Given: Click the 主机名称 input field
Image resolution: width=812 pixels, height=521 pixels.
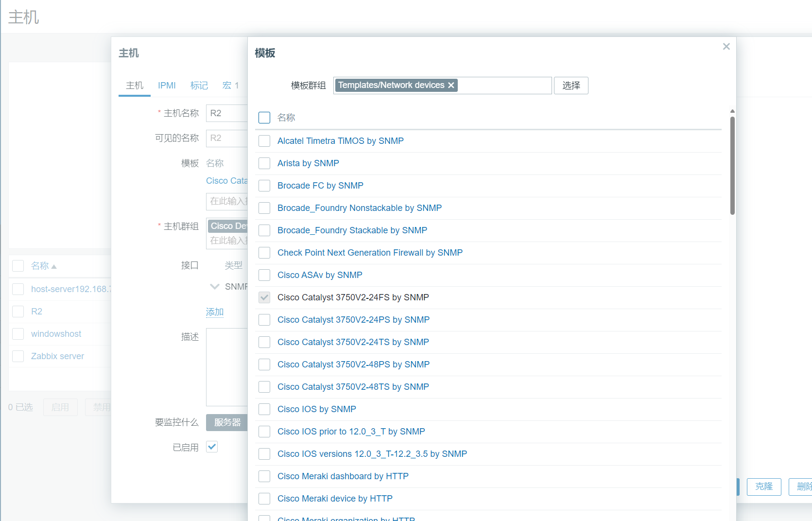Looking at the screenshot, I should (x=227, y=113).
